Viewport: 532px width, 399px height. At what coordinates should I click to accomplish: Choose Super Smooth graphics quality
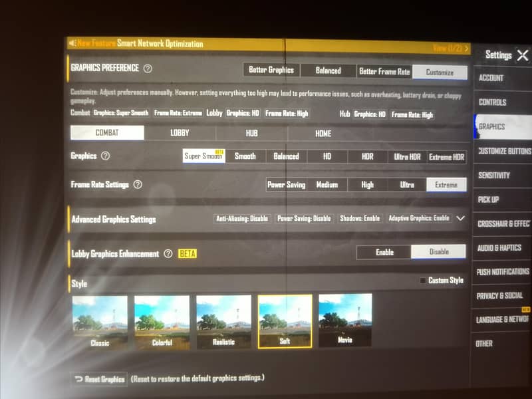click(x=203, y=156)
